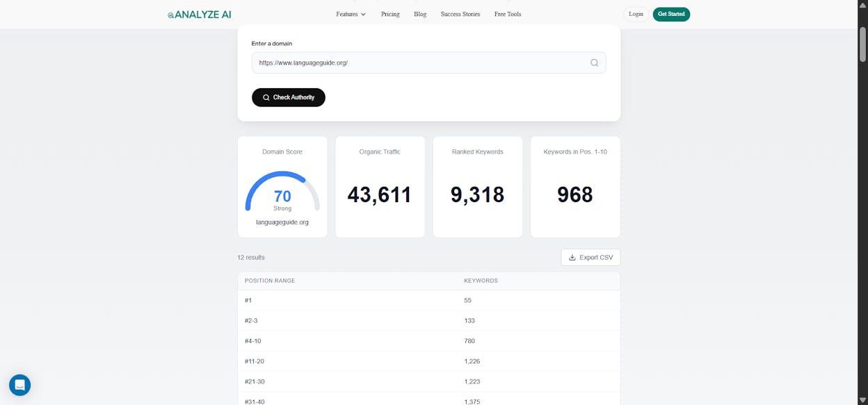The width and height of the screenshot is (868, 405).
Task: Click the search magnifier icon in domain field
Action: coord(594,63)
